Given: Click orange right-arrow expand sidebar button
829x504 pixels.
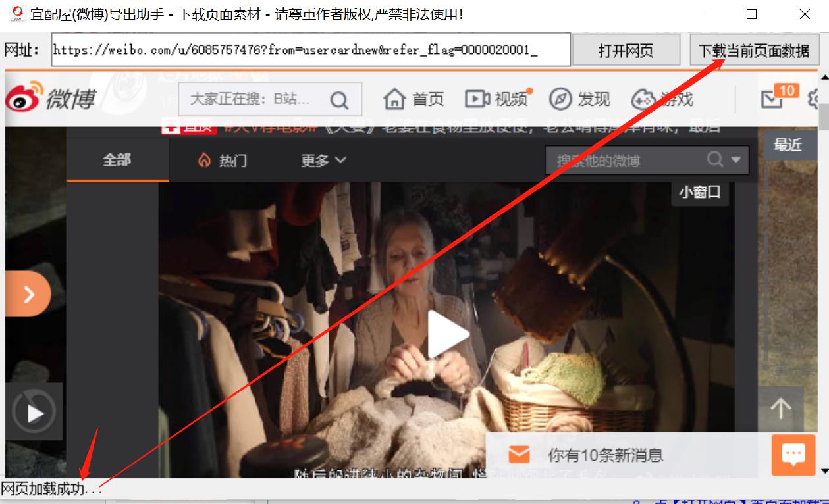Looking at the screenshot, I should click(x=28, y=294).
